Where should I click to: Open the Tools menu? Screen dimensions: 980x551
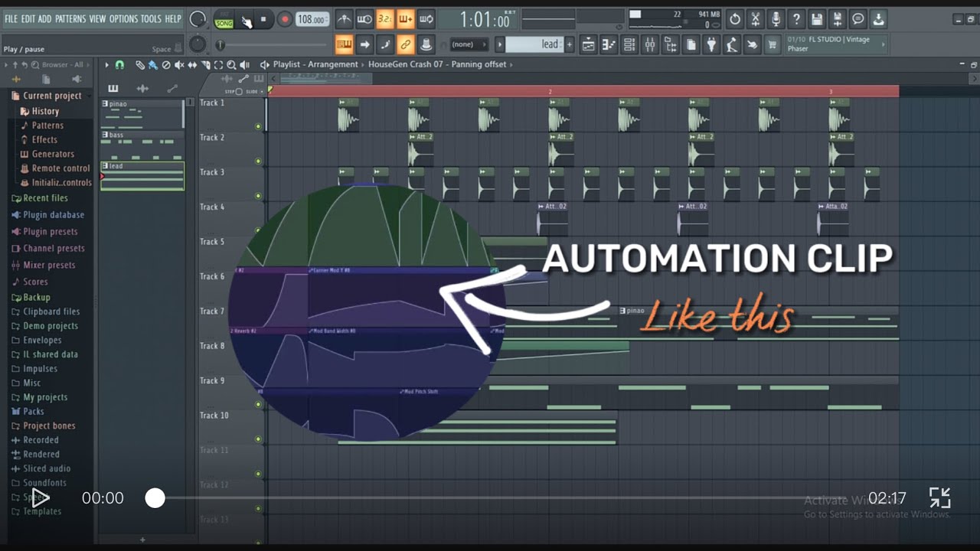[151, 18]
